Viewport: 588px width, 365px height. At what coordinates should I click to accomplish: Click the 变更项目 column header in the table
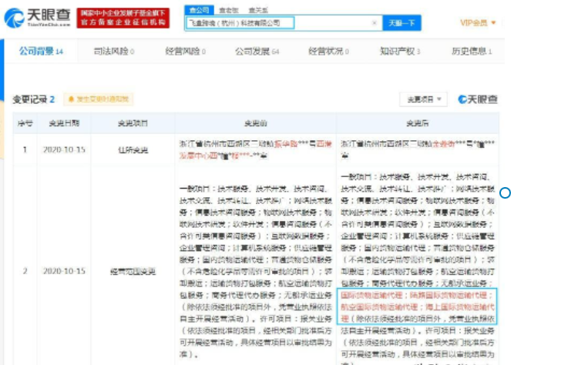click(x=133, y=123)
